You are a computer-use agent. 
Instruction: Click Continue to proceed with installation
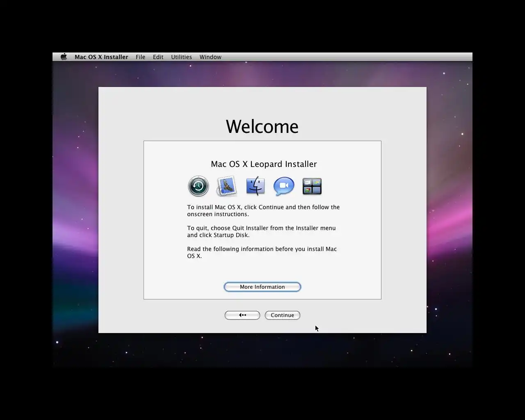tap(283, 315)
